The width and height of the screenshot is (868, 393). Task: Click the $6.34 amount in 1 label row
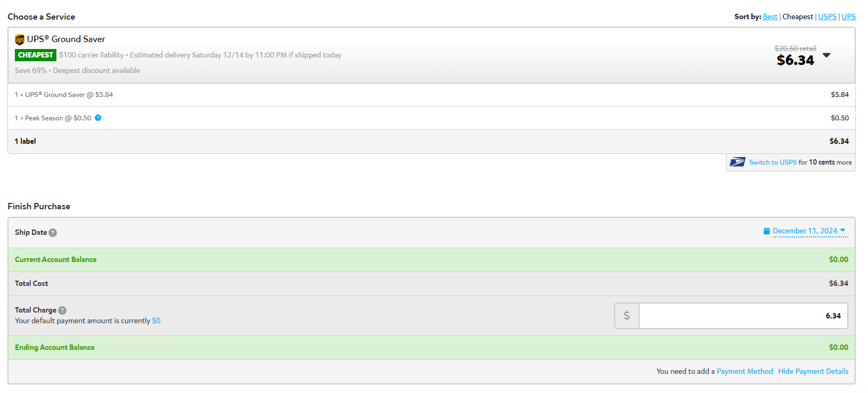[839, 141]
